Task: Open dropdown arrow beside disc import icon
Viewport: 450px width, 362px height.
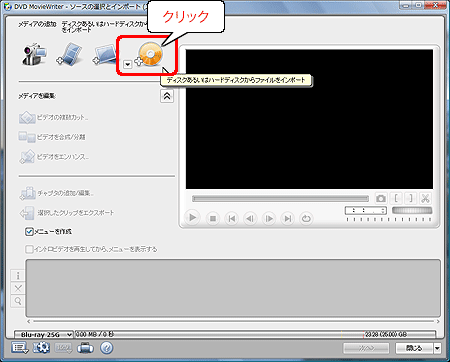Action: [x=127, y=64]
